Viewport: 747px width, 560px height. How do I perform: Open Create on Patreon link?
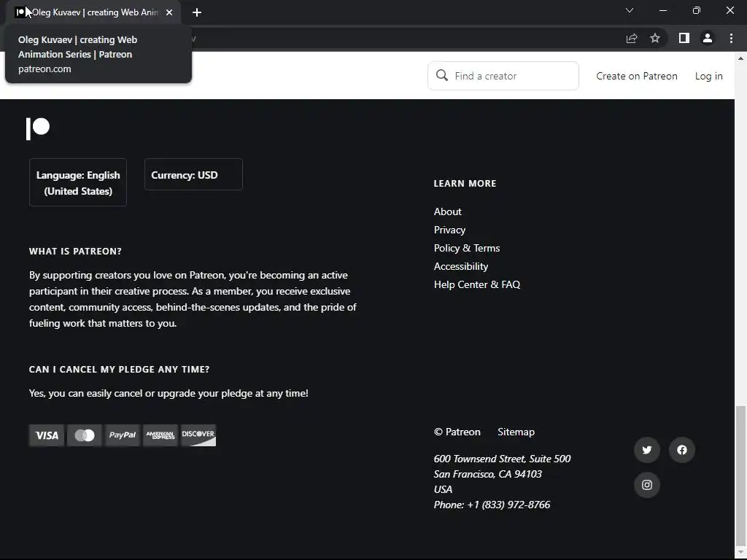pos(636,76)
